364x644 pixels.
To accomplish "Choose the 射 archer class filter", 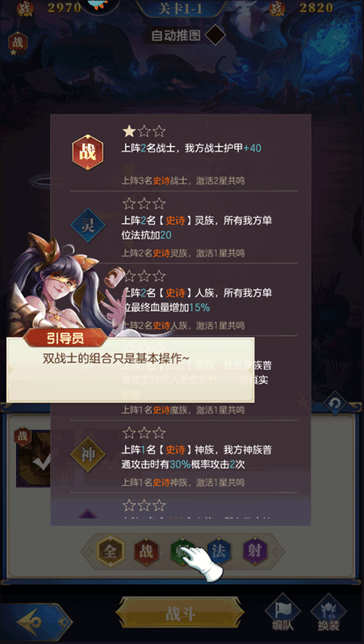I will (x=255, y=551).
